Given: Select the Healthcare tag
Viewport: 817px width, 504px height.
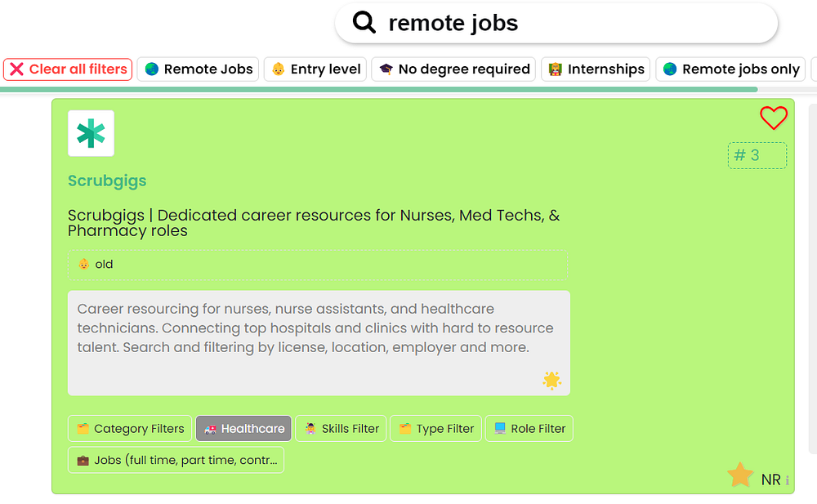Looking at the screenshot, I should click(x=243, y=429).
